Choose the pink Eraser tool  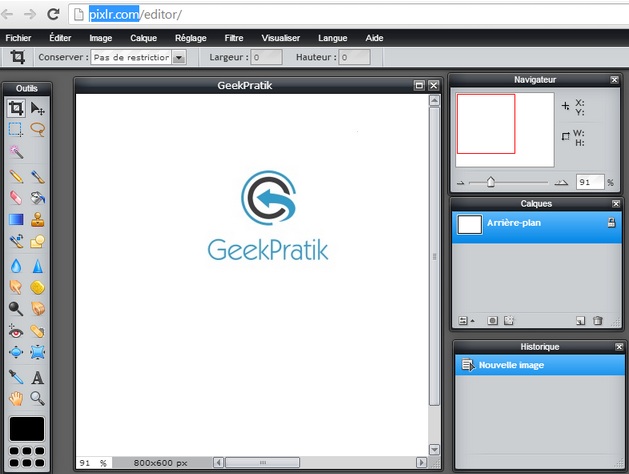16,198
